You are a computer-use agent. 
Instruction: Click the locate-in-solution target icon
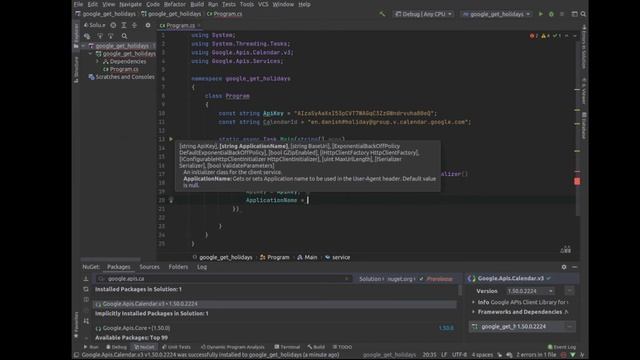click(x=113, y=25)
